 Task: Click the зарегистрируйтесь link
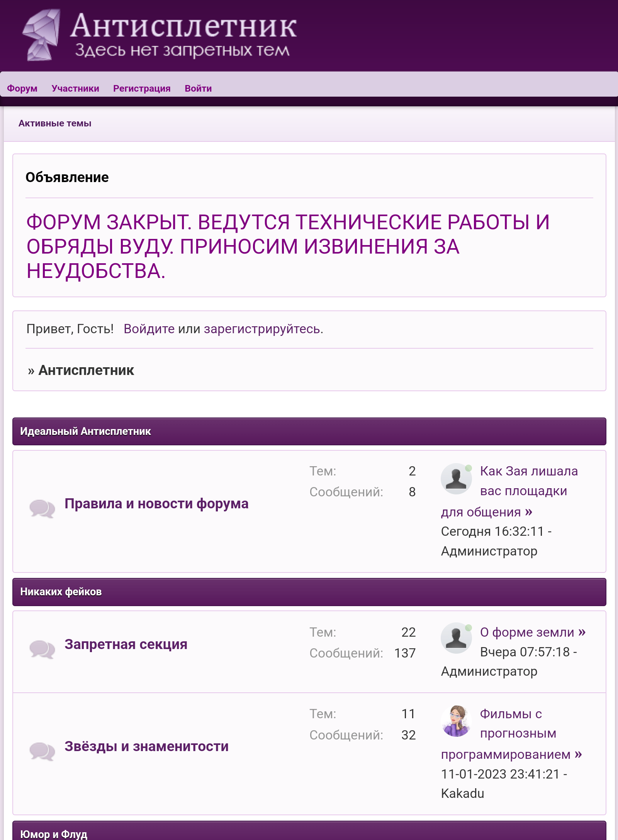coord(262,329)
